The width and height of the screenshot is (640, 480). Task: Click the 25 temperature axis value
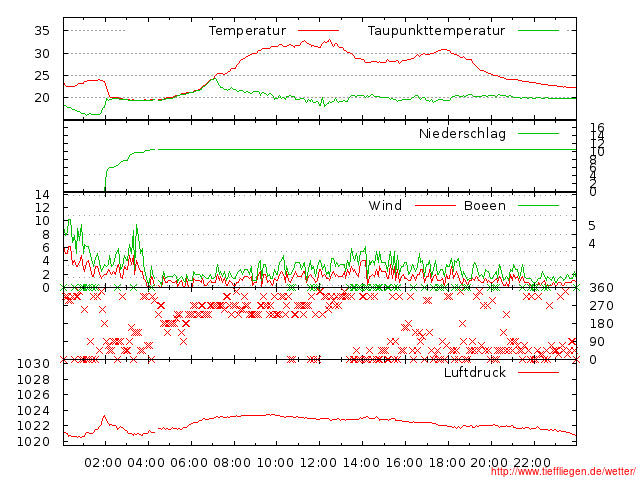coord(42,76)
